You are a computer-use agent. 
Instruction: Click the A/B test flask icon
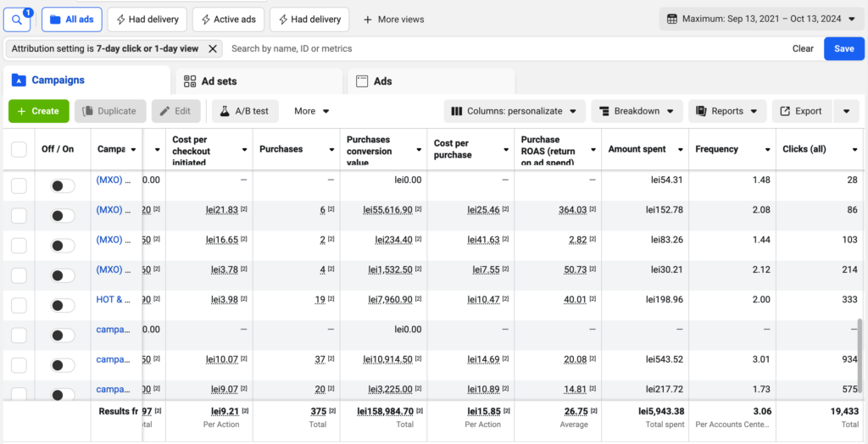(224, 111)
